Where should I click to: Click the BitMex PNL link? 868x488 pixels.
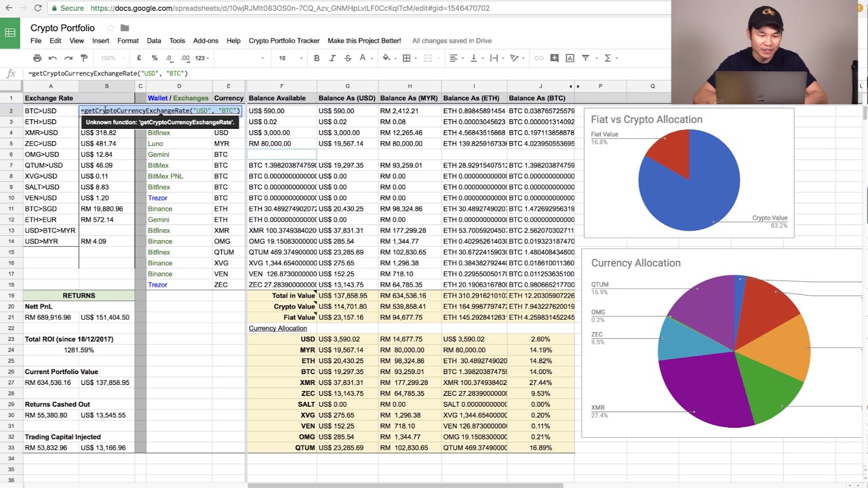click(x=165, y=176)
